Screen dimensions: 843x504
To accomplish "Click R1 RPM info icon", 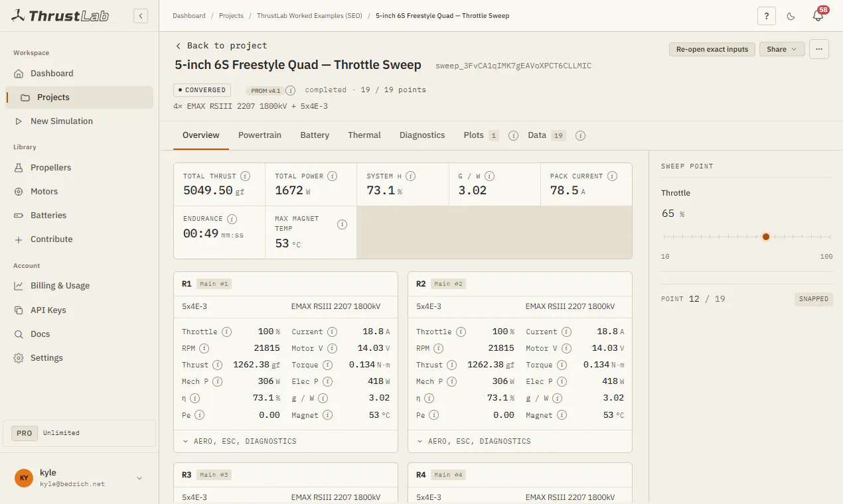I will [204, 348].
